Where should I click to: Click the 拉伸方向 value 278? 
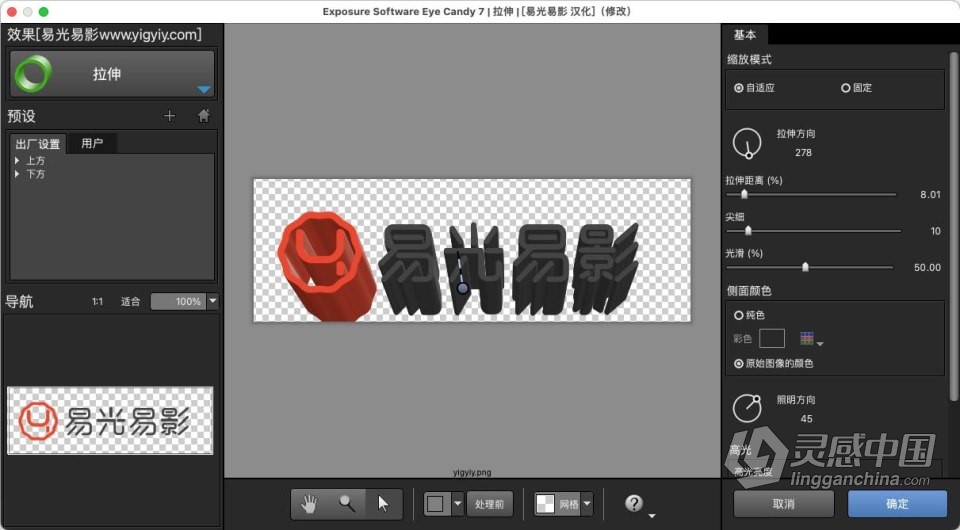pyautogui.click(x=803, y=153)
